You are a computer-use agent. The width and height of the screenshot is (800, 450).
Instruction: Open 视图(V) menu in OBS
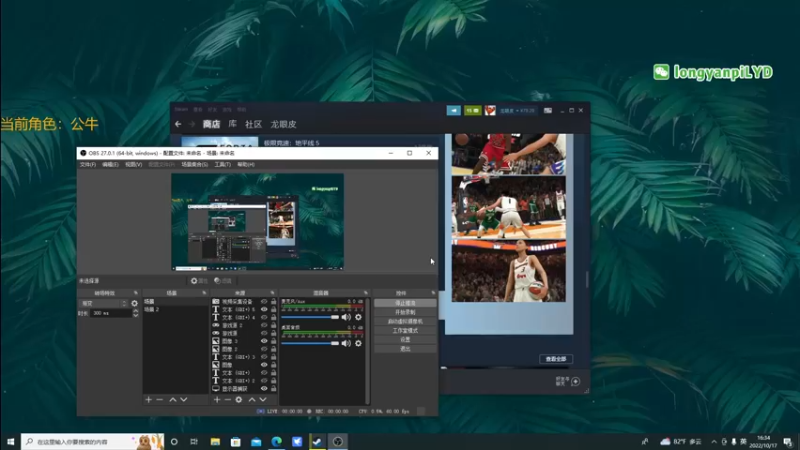point(134,164)
